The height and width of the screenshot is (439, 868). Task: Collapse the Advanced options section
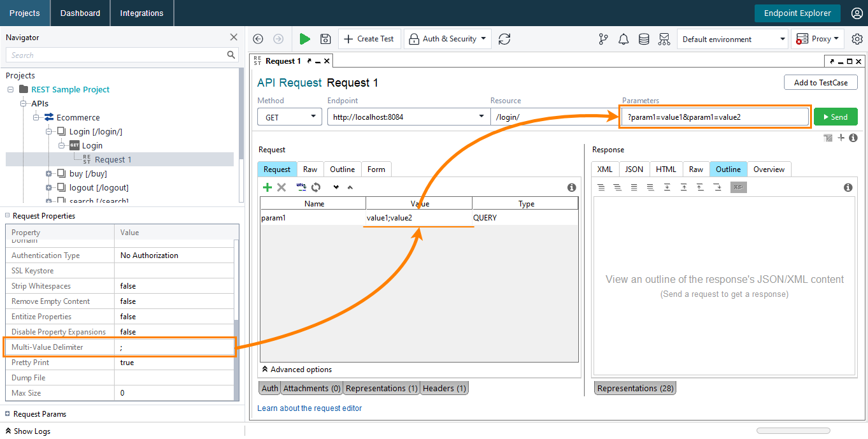pos(265,370)
